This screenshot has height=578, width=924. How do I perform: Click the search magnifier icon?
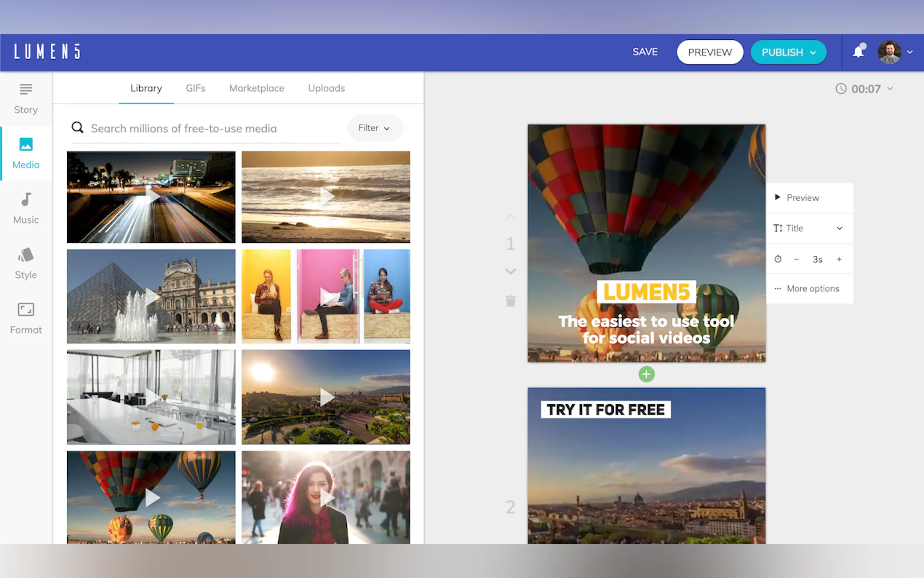(77, 128)
